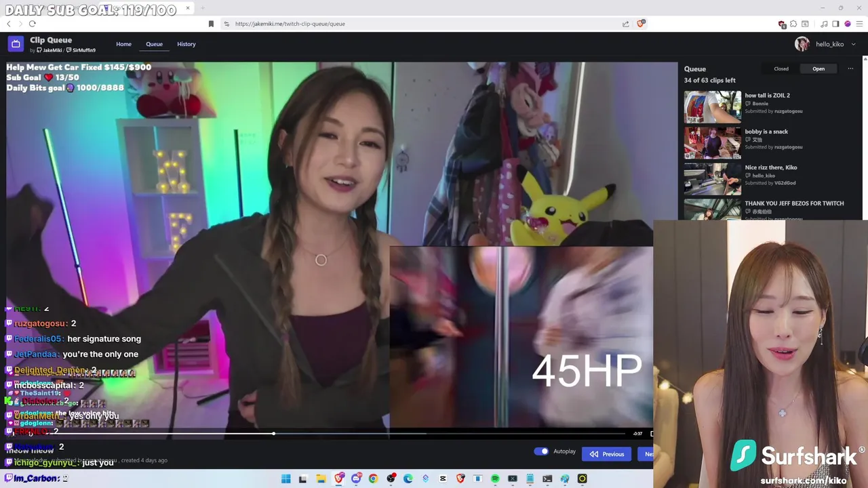The image size is (868, 488).
Task: Open the 'bobby is a snack' clip thumbnail
Action: (x=712, y=142)
